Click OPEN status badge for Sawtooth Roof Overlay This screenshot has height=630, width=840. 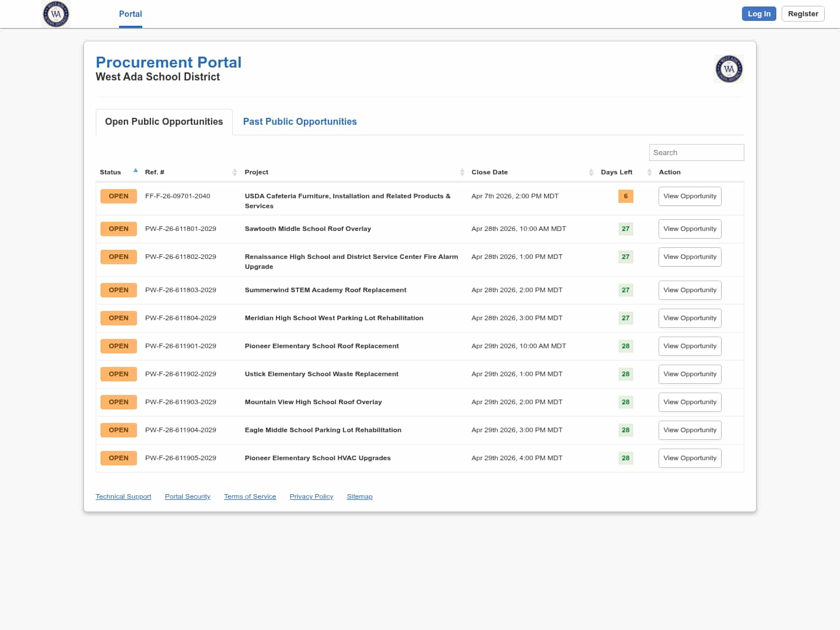click(x=118, y=229)
